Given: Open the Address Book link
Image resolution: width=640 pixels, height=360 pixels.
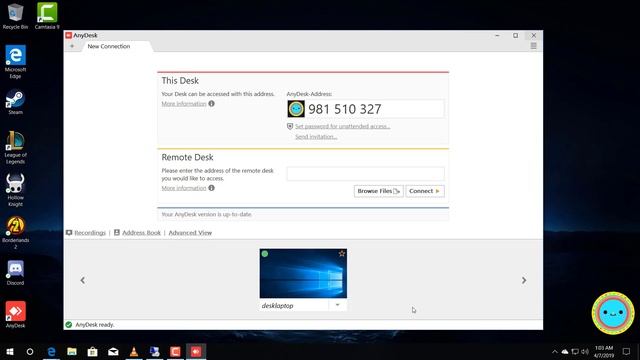Looking at the screenshot, I should [x=141, y=233].
